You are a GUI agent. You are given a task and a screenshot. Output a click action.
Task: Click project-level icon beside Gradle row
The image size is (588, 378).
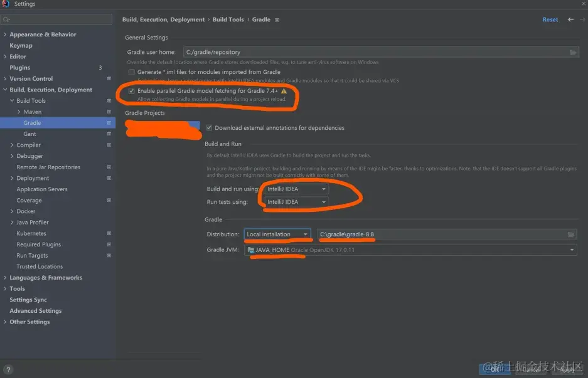[109, 122]
